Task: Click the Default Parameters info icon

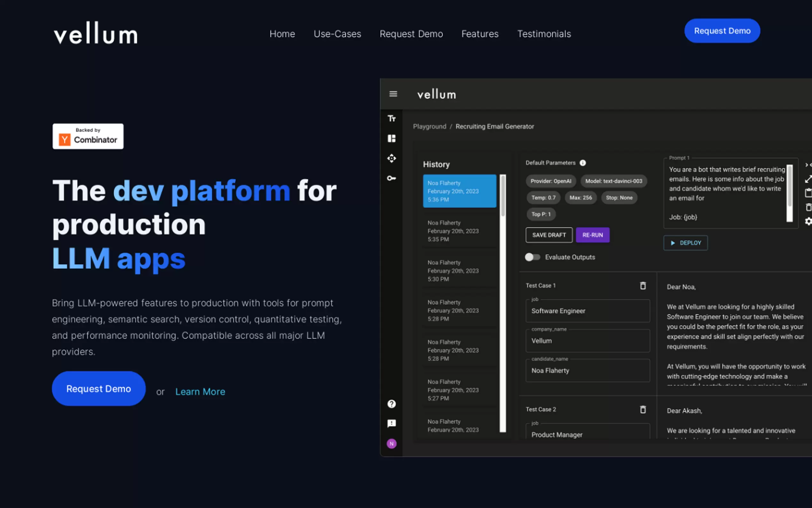Action: [583, 163]
